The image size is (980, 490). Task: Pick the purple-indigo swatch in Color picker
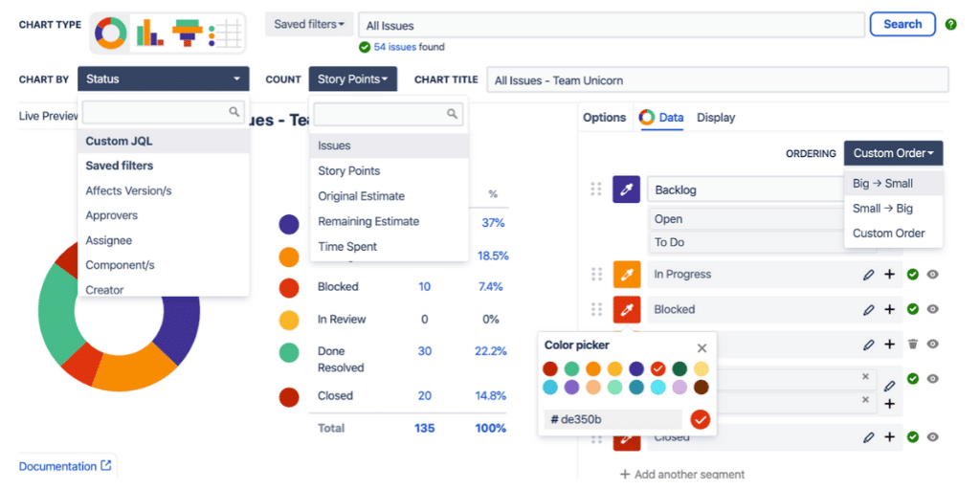point(636,368)
